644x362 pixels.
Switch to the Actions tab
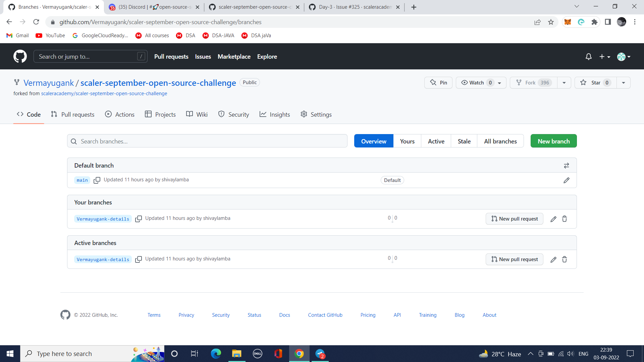pyautogui.click(x=119, y=114)
